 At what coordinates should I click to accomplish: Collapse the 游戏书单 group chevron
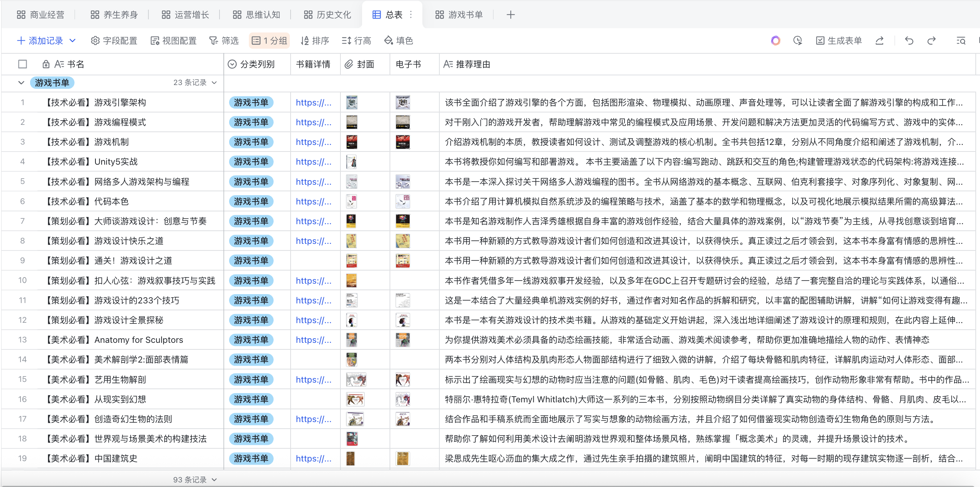click(x=21, y=83)
